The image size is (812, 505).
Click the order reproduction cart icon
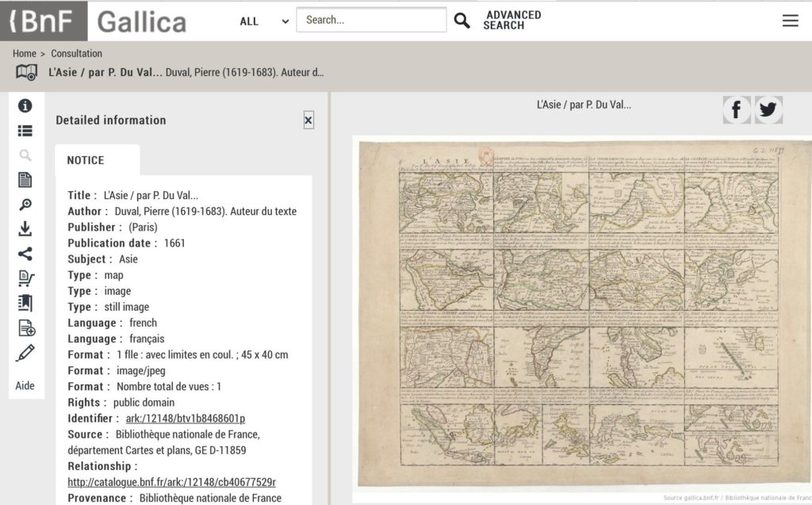point(26,278)
